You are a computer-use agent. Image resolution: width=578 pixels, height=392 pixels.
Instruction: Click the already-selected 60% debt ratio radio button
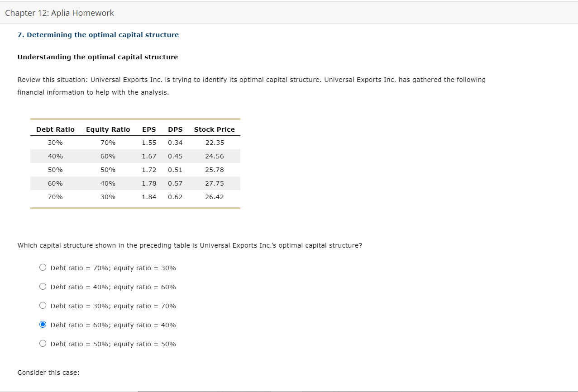coord(43,324)
